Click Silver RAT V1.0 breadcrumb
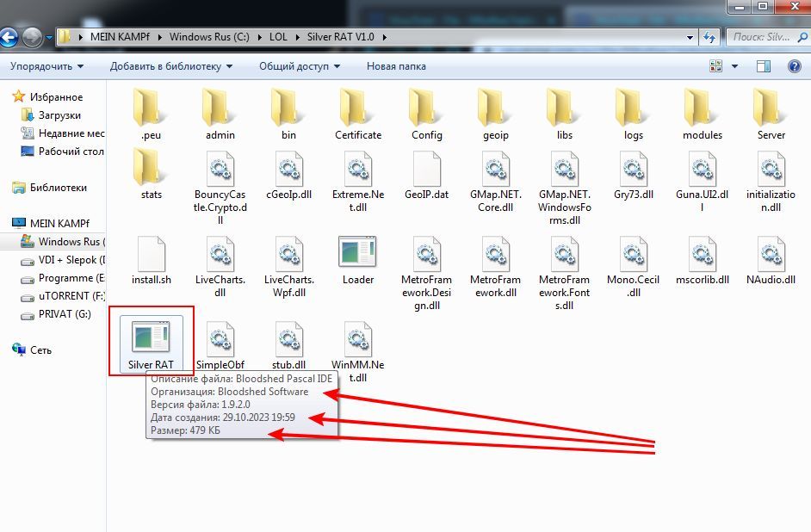This screenshot has width=811, height=532. pos(340,37)
